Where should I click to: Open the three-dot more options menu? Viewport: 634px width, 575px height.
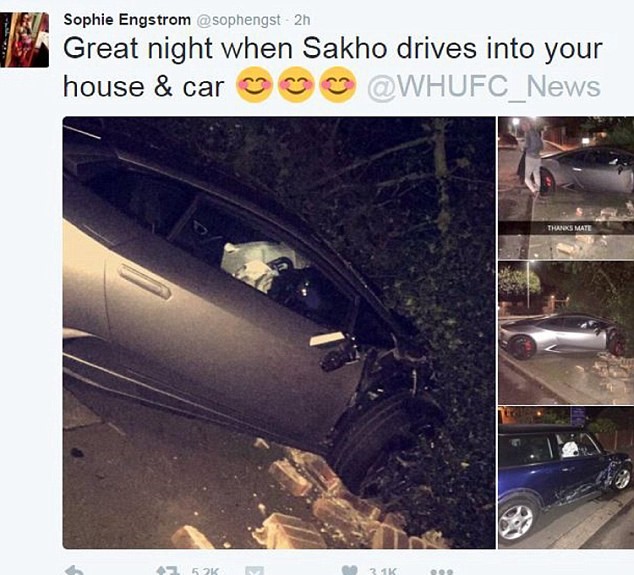point(442,572)
